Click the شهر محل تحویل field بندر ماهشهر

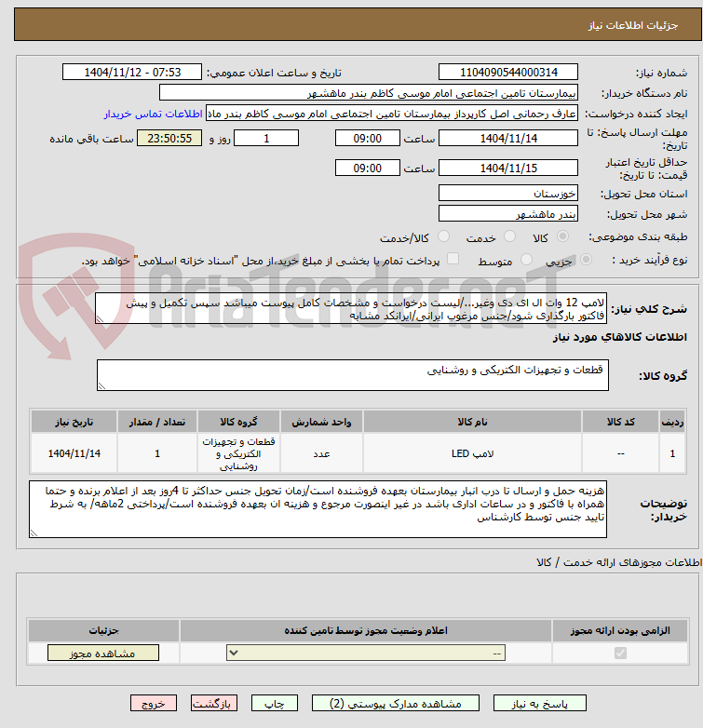tap(508, 214)
